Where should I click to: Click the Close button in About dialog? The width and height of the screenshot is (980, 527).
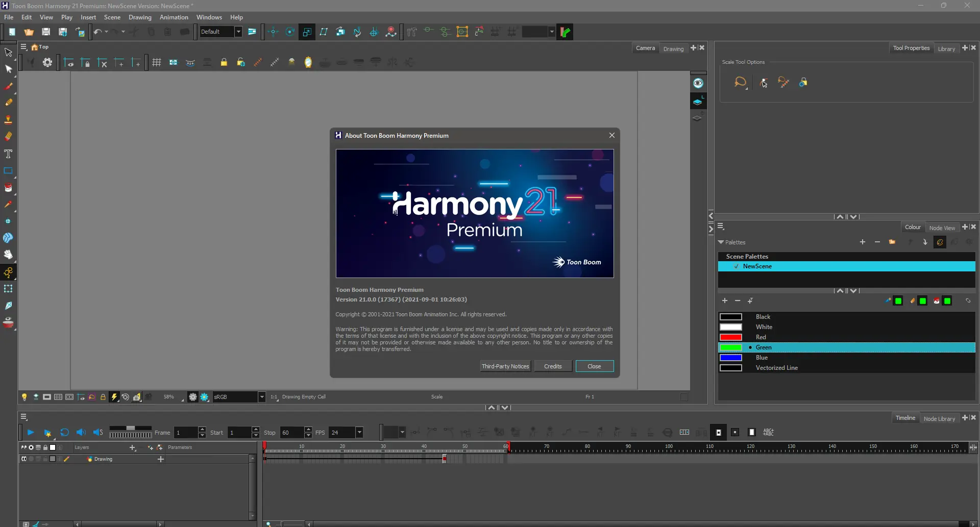594,366
